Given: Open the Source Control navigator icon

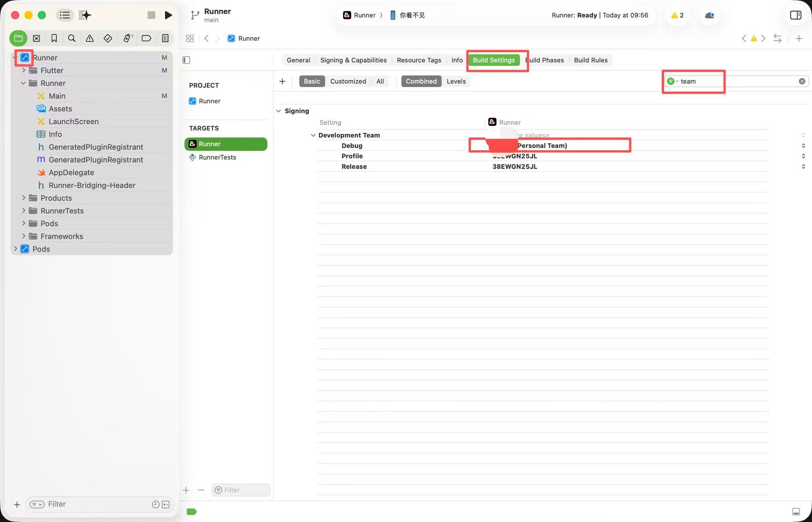Looking at the screenshot, I should tap(36, 38).
